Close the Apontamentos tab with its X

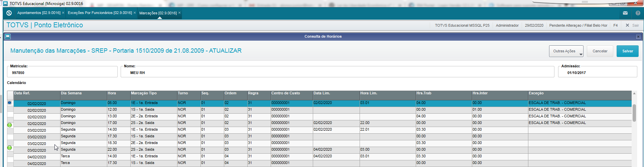tap(63, 13)
